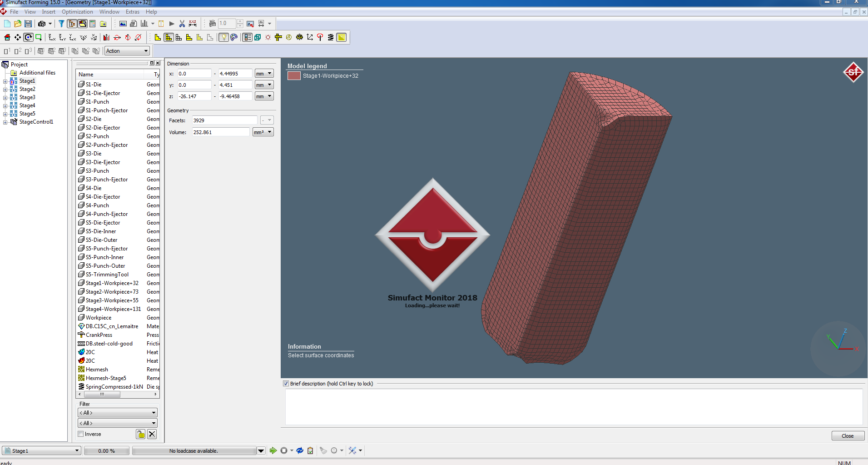The height and width of the screenshot is (465, 868).
Task: Click the Brief description text area
Action: point(574,407)
